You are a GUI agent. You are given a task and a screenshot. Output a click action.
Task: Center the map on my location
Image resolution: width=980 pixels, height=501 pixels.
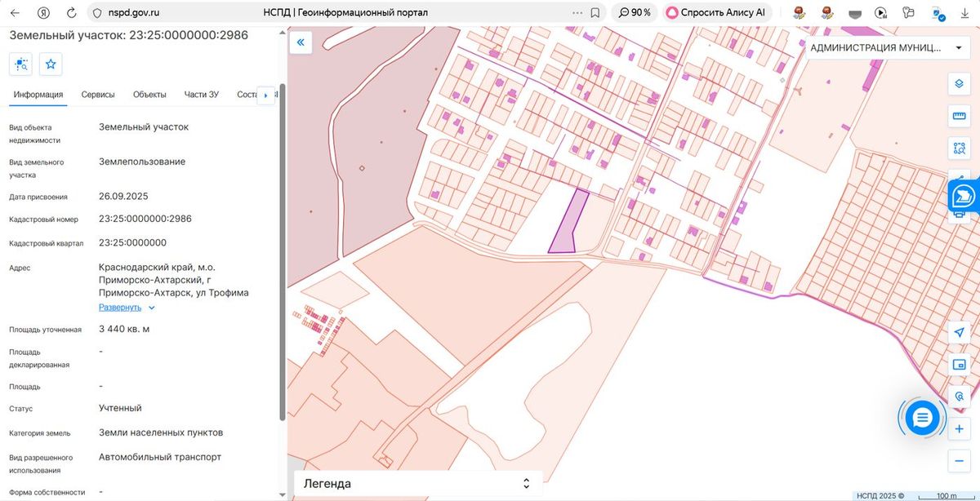(959, 333)
